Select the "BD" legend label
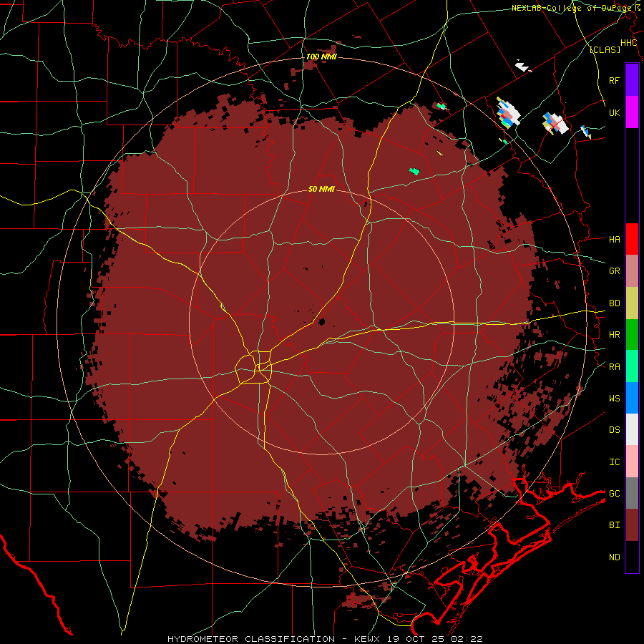644x644 pixels. [x=614, y=303]
